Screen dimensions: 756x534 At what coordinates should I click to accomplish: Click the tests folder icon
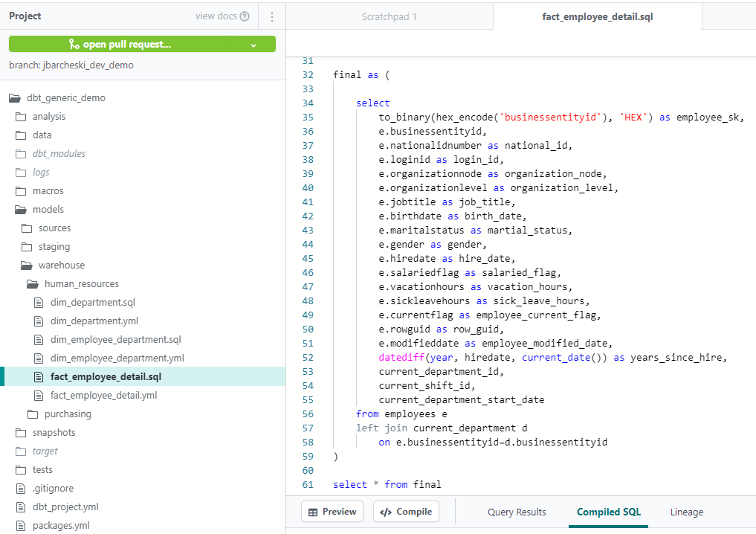coord(21,470)
